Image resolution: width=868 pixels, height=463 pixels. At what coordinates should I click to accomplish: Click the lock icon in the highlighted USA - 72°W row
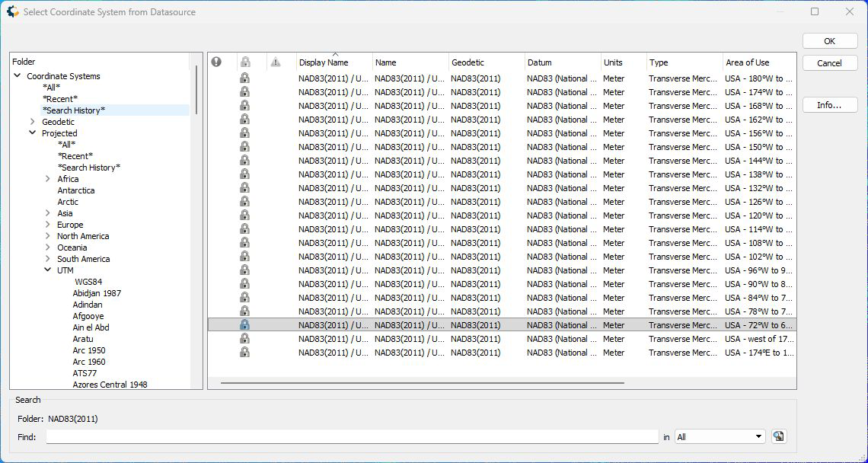coord(244,325)
